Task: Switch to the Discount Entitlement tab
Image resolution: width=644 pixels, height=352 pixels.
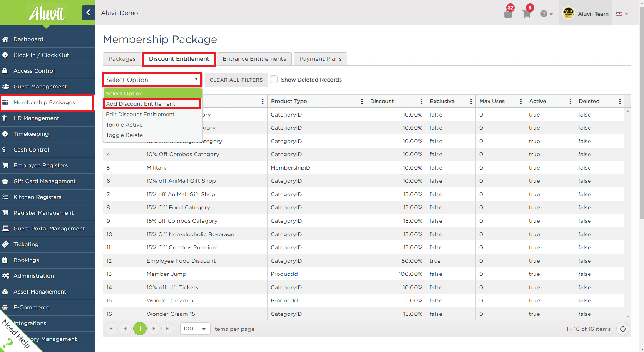Action: [x=179, y=59]
